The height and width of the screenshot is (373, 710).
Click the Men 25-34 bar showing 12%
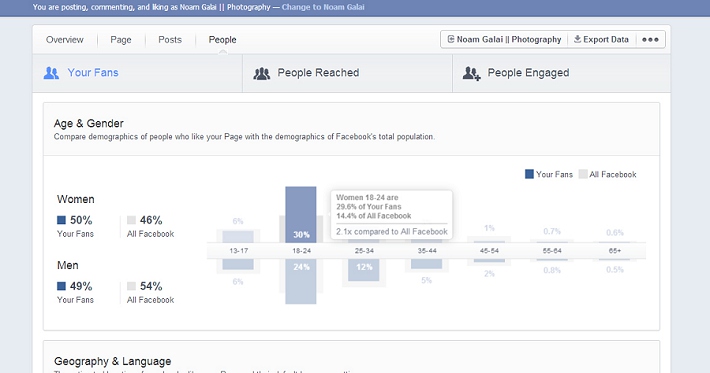[x=364, y=270]
